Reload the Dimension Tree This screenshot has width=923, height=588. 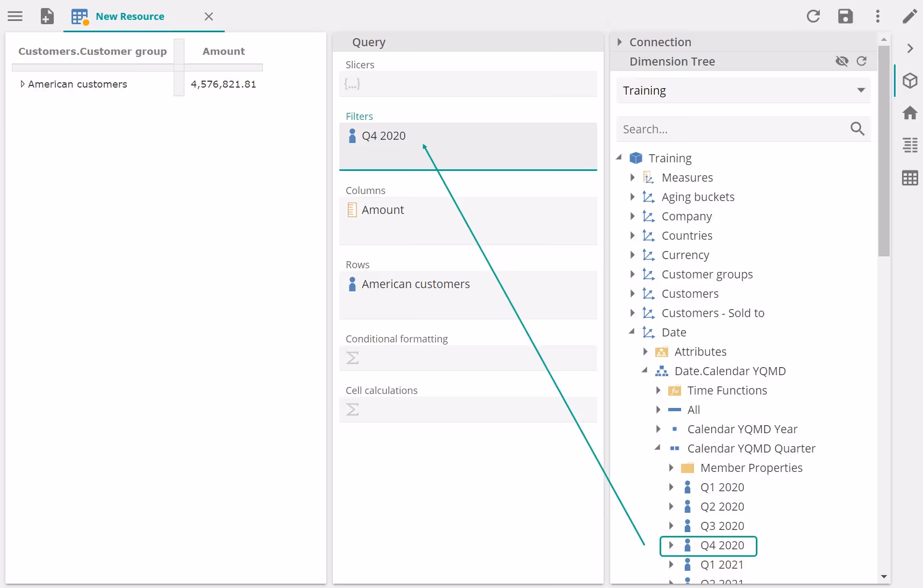pos(862,61)
